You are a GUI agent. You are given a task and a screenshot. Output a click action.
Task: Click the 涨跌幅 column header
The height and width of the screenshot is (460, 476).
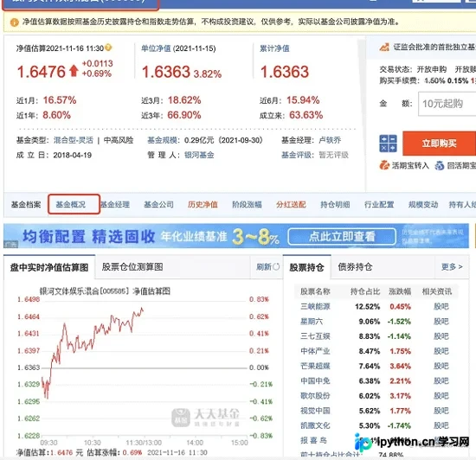[x=400, y=291]
